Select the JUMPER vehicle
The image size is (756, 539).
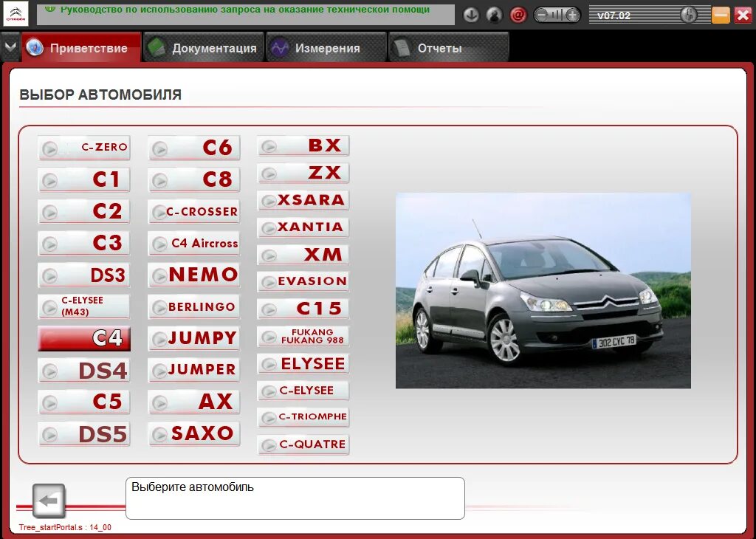[194, 370]
